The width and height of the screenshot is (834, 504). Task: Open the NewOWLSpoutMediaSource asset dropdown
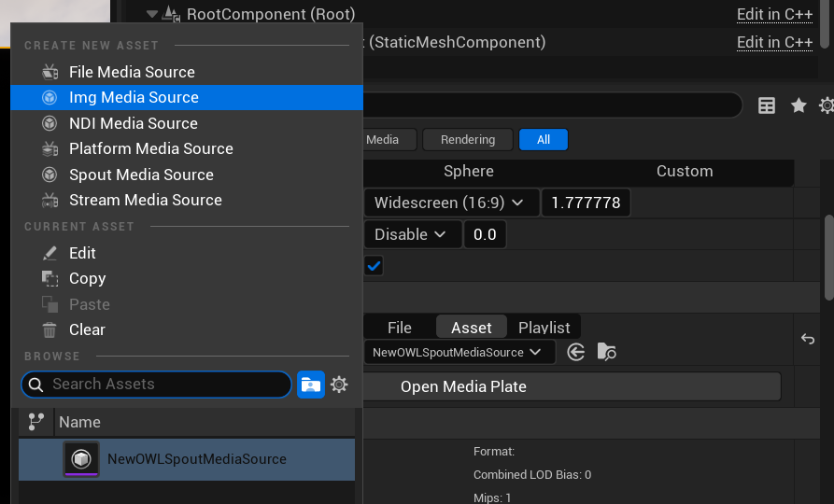[x=459, y=353]
